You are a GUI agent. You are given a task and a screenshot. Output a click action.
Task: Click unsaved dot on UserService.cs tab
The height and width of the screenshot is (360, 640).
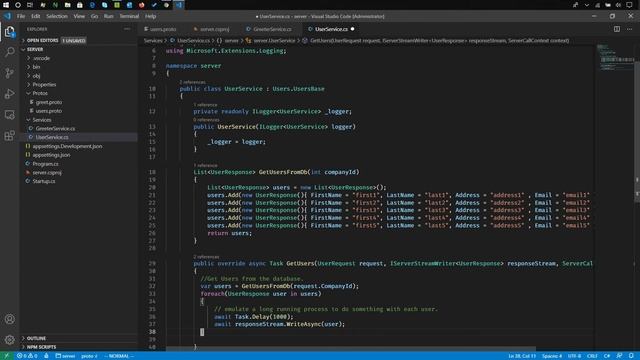coord(352,29)
